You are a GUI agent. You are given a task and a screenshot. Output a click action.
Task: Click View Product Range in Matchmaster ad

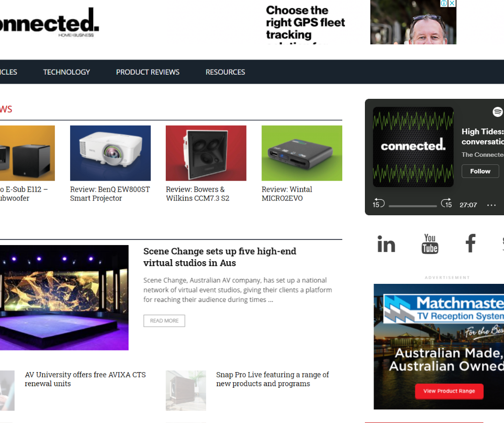[449, 391]
